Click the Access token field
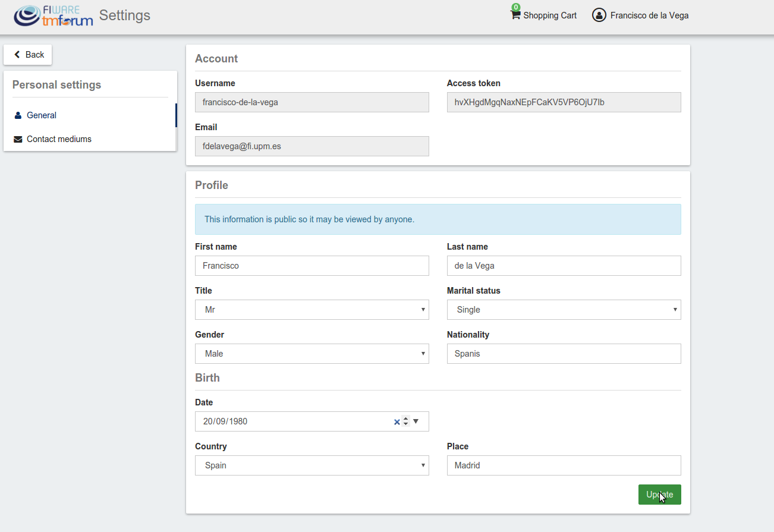This screenshot has height=532, width=774. tap(564, 102)
